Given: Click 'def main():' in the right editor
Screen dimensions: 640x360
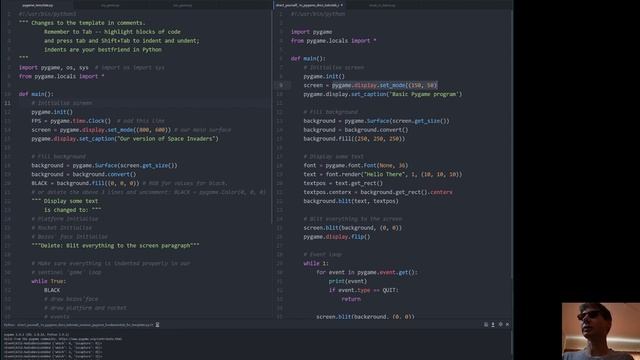Looking at the screenshot, I should (308, 58).
